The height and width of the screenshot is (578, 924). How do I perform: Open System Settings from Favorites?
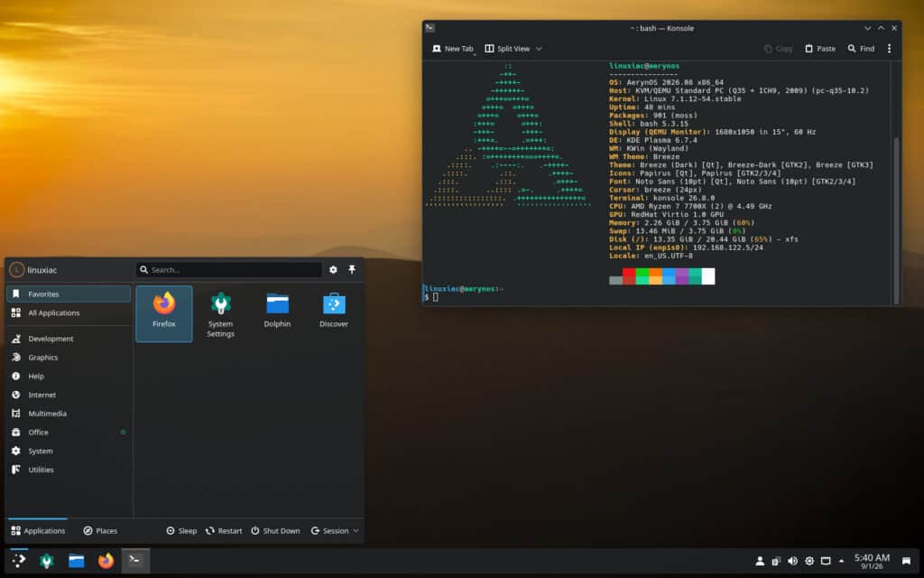(220, 313)
